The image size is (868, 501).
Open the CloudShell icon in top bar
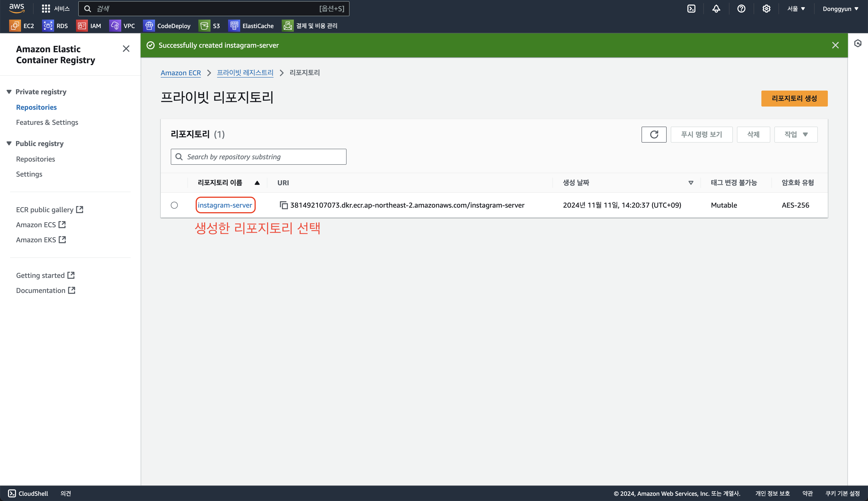tap(691, 9)
